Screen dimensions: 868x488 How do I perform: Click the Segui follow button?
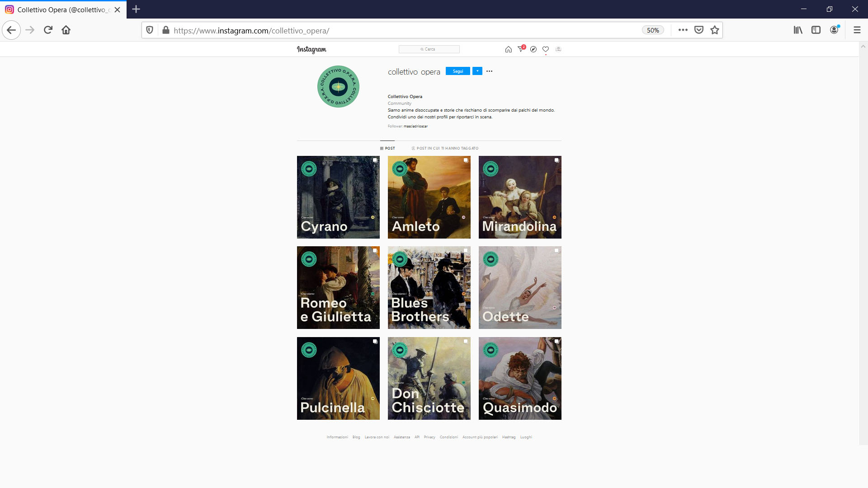(458, 71)
